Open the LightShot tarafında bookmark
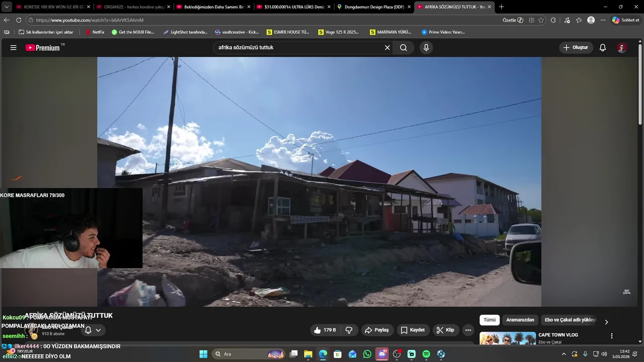The width and height of the screenshot is (644, 362). 185,32
